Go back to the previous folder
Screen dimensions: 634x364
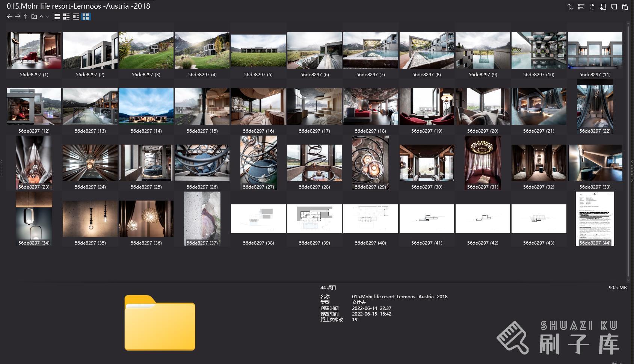point(9,17)
